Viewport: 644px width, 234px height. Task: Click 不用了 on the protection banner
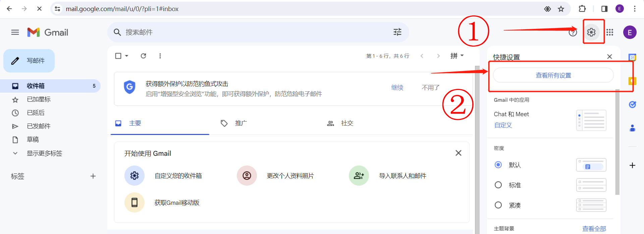tap(431, 88)
